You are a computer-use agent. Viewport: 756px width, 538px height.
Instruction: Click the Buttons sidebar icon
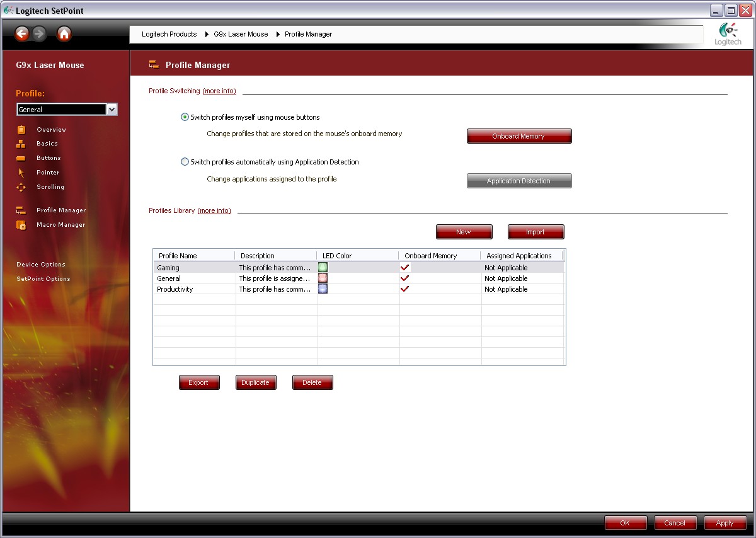pyautogui.click(x=21, y=158)
